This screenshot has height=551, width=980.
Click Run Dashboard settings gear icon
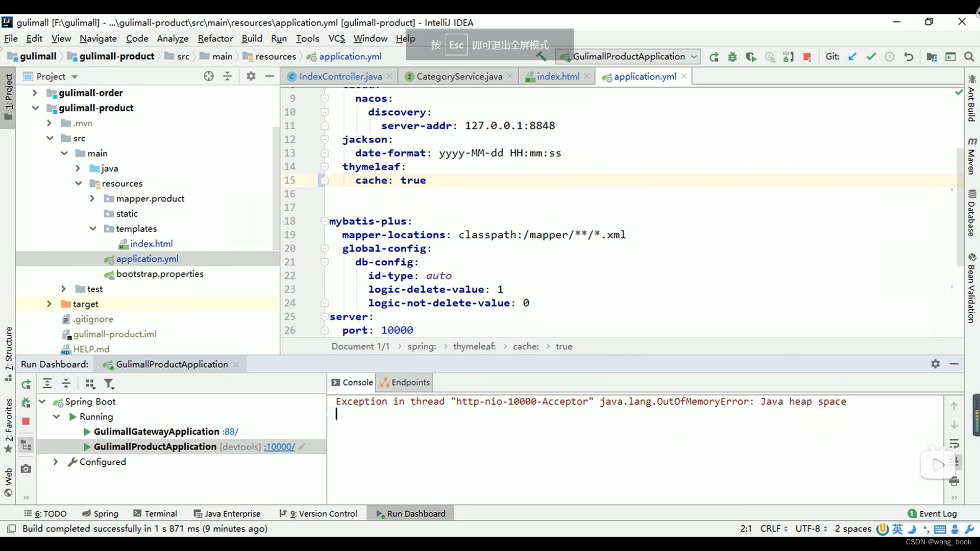[x=935, y=364]
